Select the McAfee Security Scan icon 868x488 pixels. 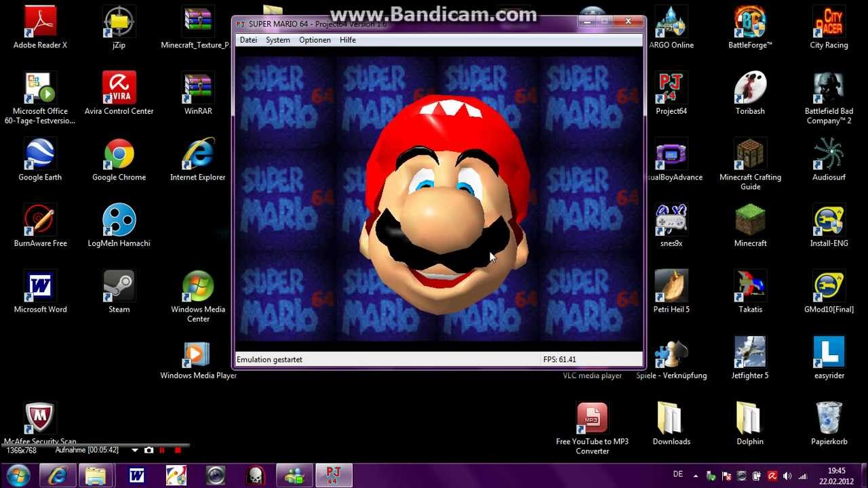pos(40,425)
